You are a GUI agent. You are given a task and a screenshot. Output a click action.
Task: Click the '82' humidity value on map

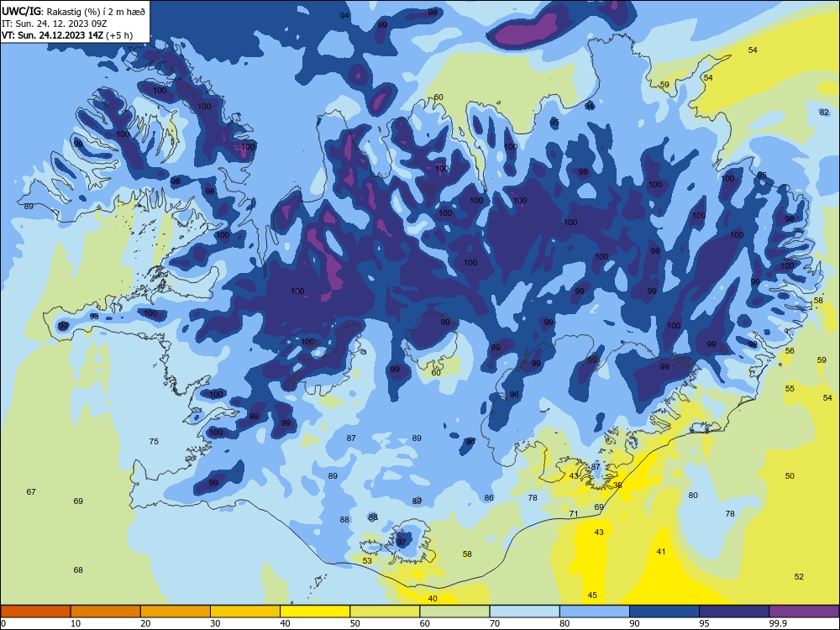tap(824, 112)
